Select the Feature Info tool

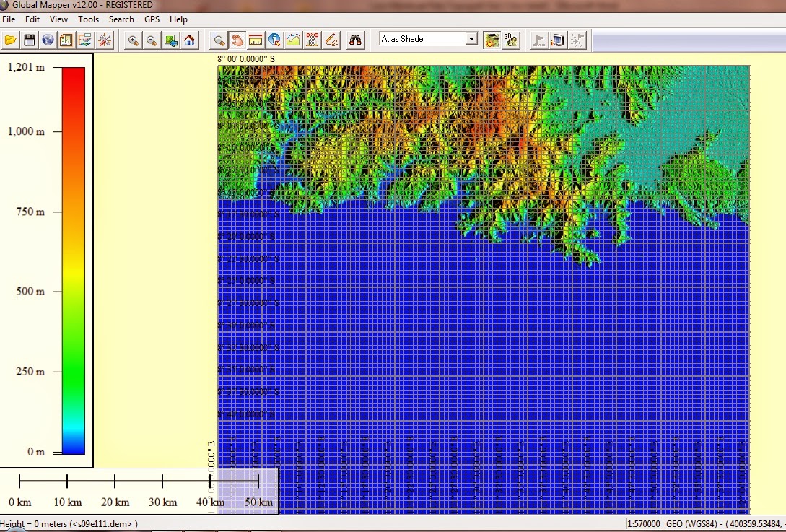pos(274,40)
